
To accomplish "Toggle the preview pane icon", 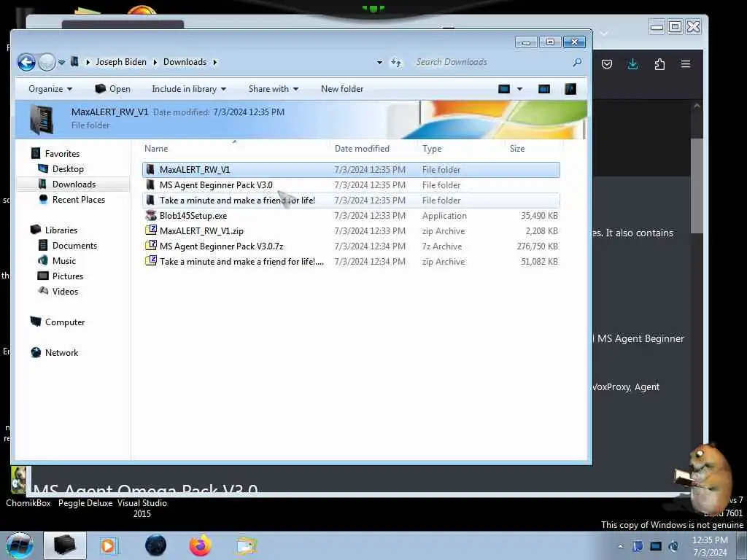I will (543, 89).
